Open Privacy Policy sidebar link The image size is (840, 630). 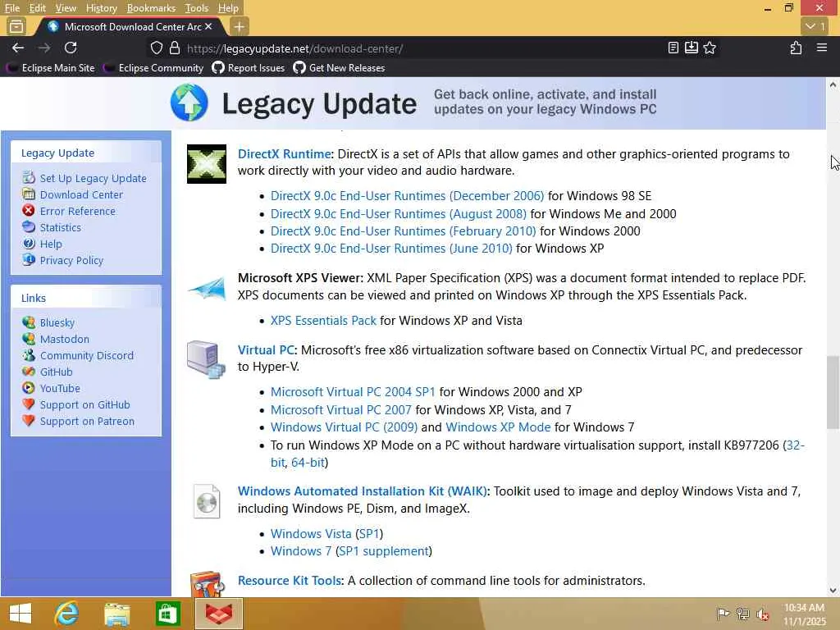pos(71,260)
